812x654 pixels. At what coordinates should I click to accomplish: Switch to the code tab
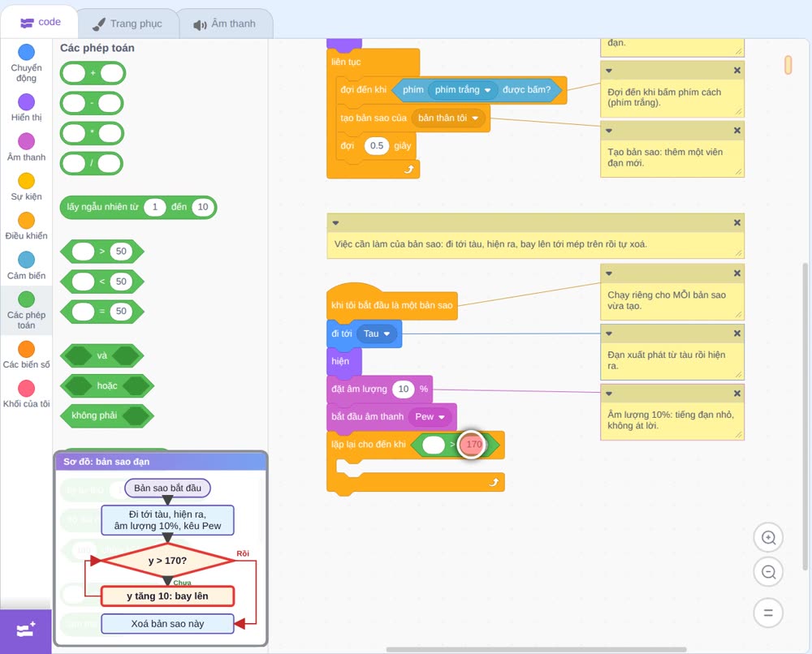40,22
